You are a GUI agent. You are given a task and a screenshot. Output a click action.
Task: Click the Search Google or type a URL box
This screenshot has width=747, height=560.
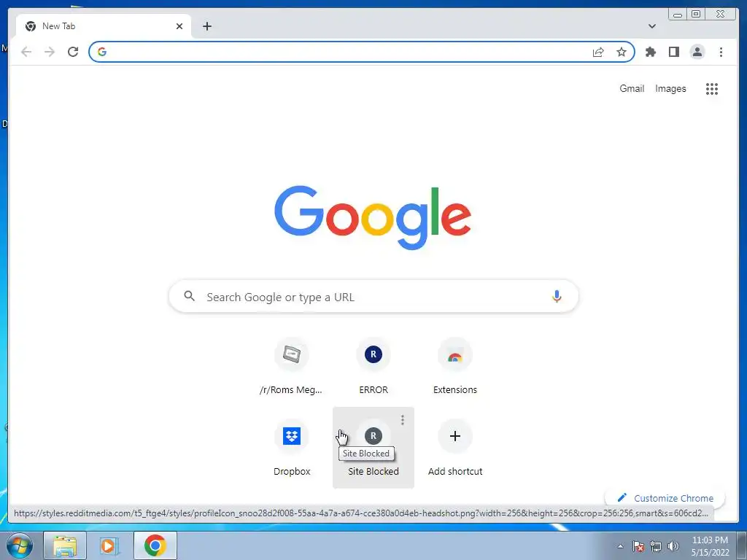373,297
